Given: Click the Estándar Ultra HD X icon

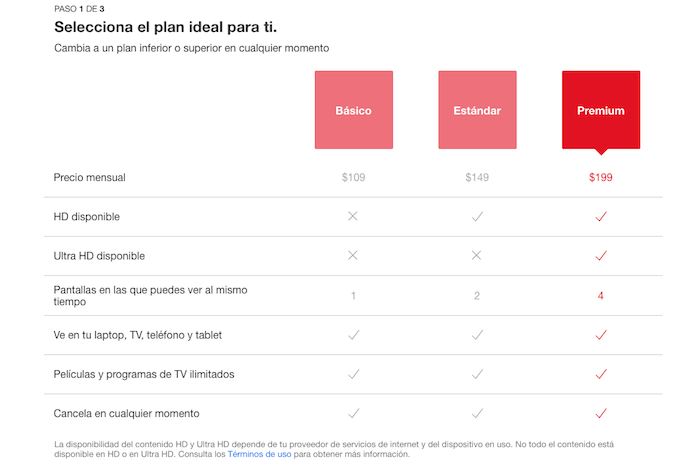Looking at the screenshot, I should [477, 255].
